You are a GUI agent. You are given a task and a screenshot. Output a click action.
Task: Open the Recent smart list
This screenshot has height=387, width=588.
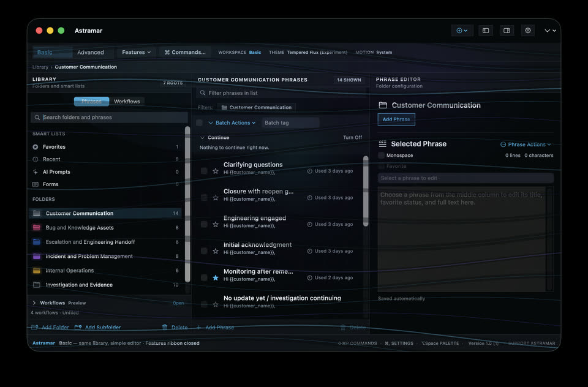tap(106, 159)
